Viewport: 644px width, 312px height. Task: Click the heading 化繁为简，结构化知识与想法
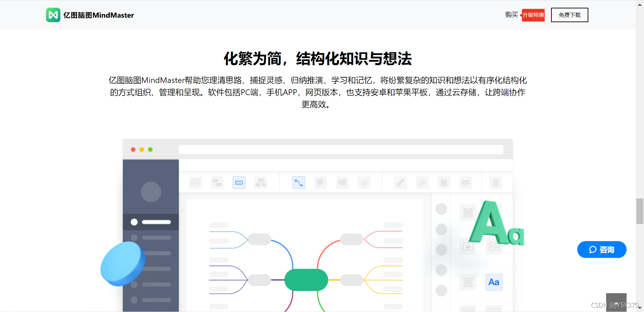318,58
